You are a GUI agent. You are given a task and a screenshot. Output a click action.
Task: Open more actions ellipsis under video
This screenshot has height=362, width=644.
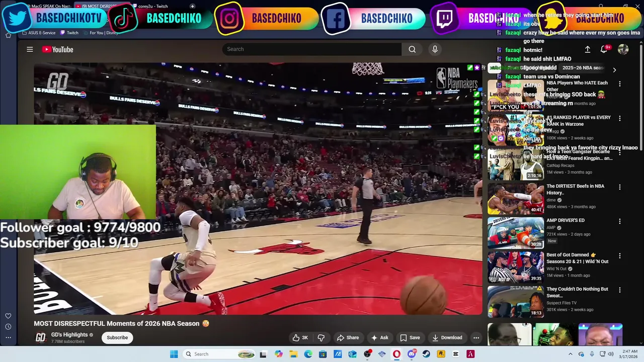[x=476, y=338]
